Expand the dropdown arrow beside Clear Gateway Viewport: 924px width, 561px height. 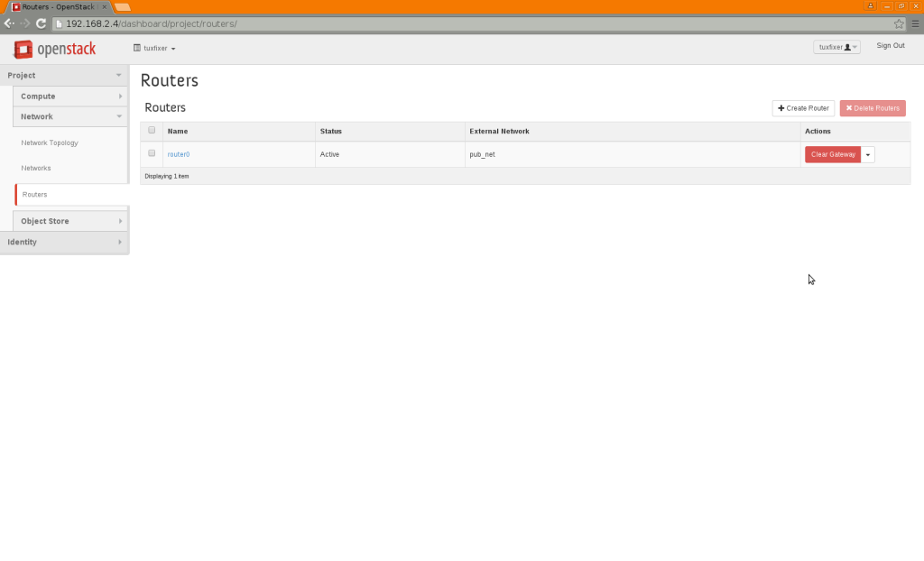868,154
